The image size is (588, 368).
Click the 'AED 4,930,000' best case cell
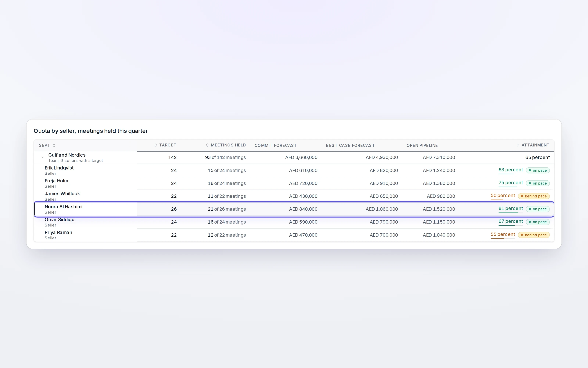click(382, 158)
